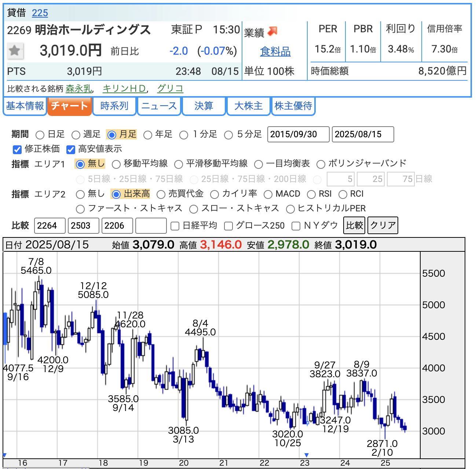
Task: Check the グロース250 comparison checkbox
Action: tap(228, 226)
